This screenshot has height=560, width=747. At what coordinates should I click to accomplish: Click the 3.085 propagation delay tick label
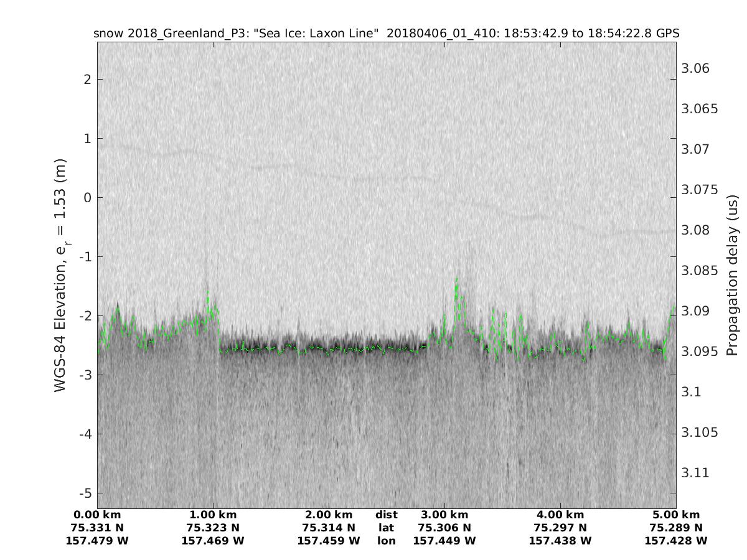(700, 271)
